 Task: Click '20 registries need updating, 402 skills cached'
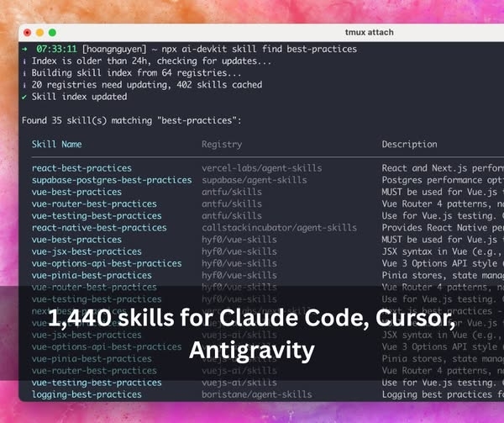pos(147,85)
